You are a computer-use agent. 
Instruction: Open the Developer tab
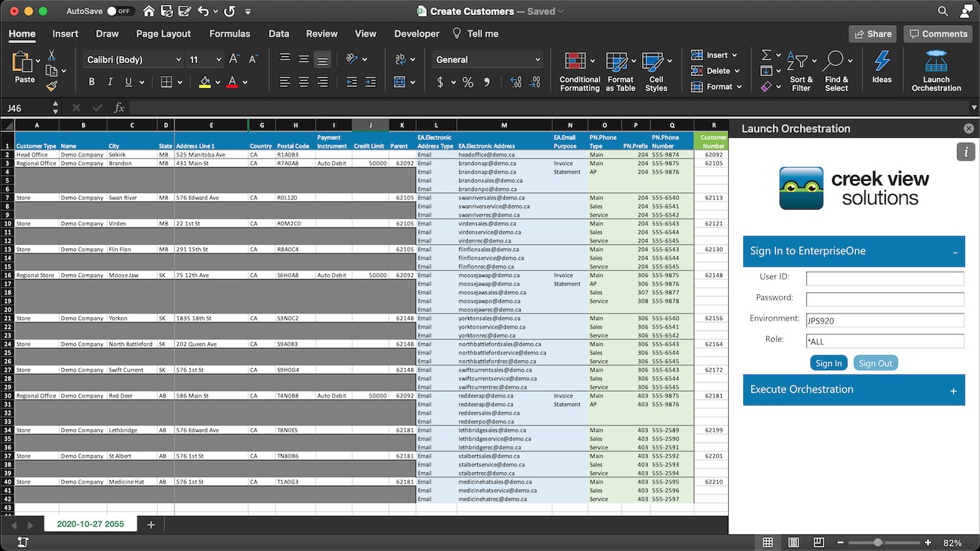click(417, 34)
